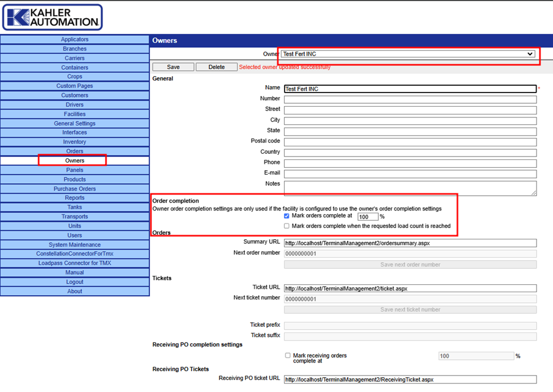Viewport: 553px width, 392px height.
Task: Open the Reports section
Action: click(74, 197)
